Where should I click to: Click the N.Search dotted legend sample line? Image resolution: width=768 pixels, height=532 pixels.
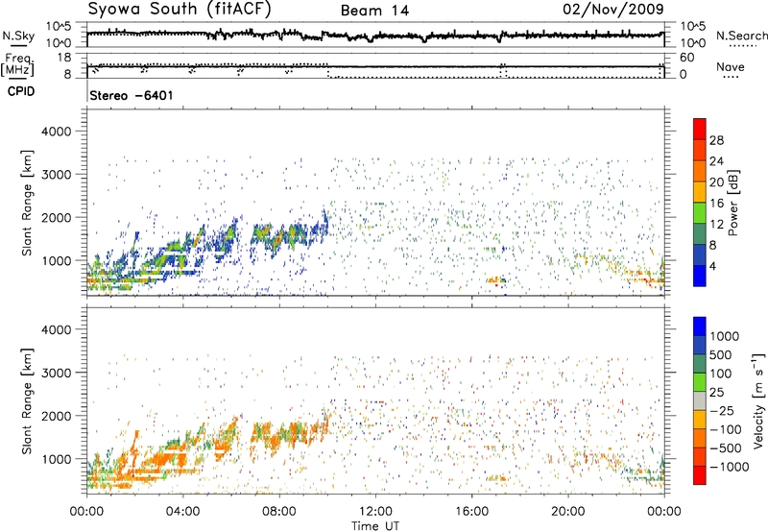click(x=743, y=45)
